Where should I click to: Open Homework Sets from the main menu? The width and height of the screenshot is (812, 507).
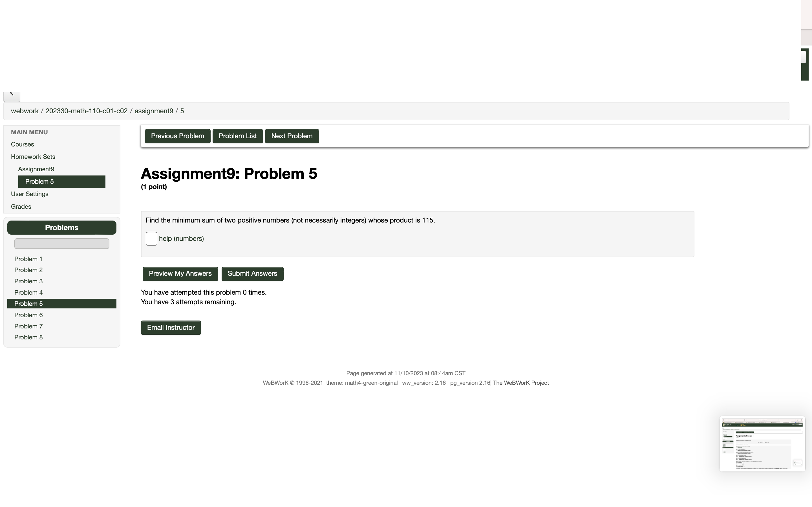pyautogui.click(x=33, y=156)
